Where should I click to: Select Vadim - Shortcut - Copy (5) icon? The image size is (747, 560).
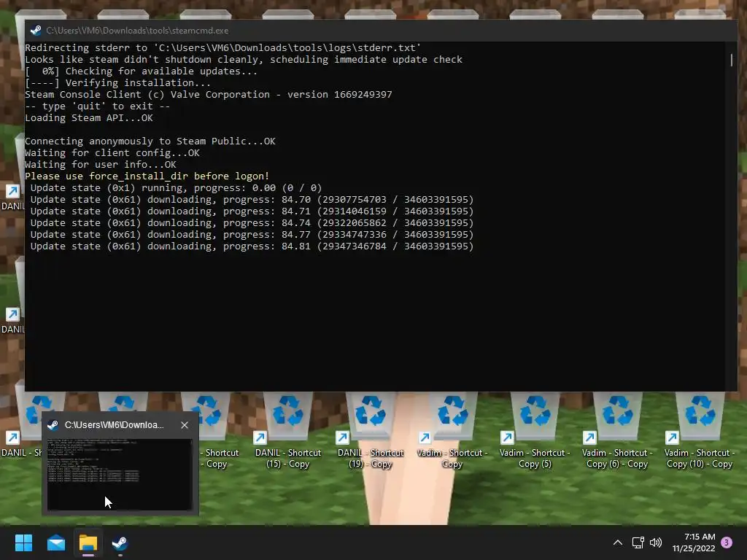pos(535,432)
